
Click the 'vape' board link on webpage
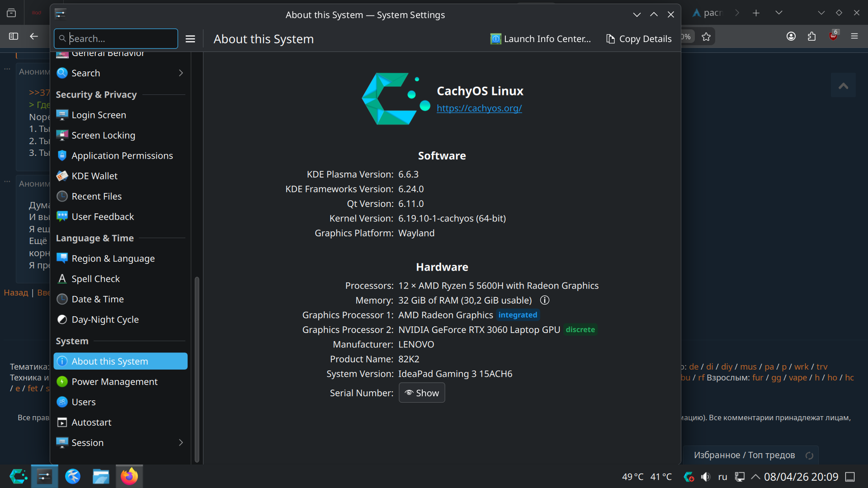[798, 377]
